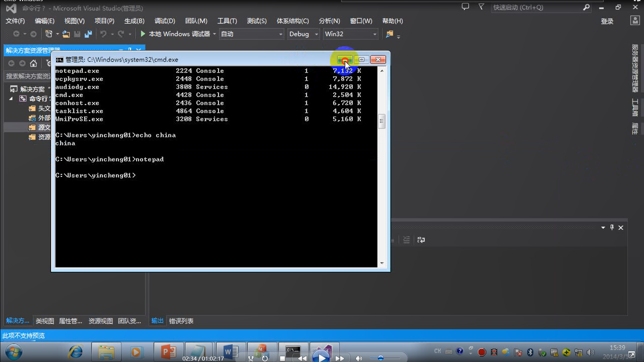Switch to the 错误列表 tab
The image size is (644, 362).
click(181, 321)
